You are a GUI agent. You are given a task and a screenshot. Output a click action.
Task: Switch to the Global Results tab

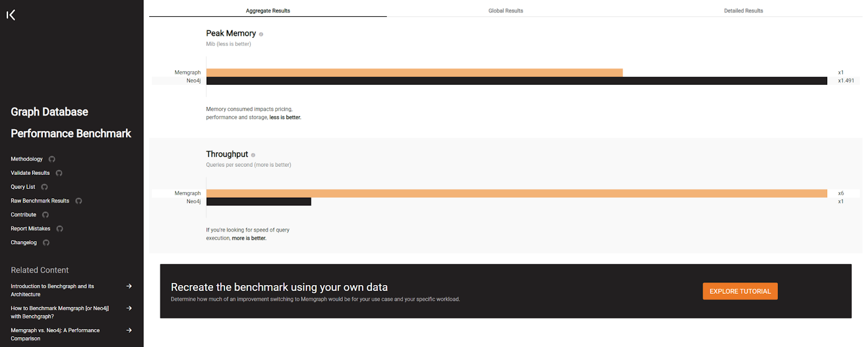(506, 10)
